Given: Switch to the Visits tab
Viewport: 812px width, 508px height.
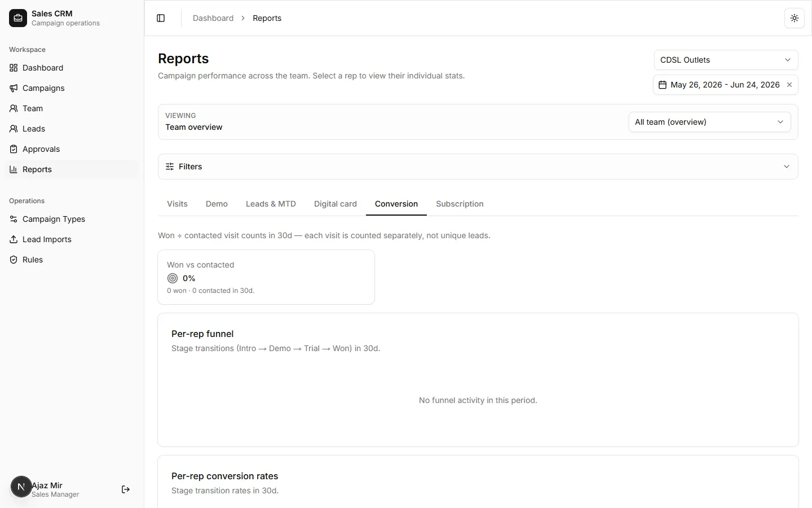Looking at the screenshot, I should click(x=177, y=204).
